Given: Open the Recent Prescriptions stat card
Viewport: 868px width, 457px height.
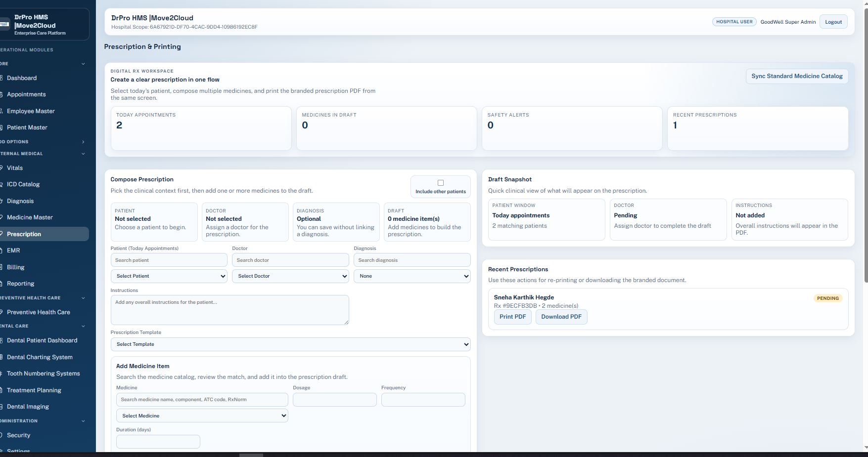Looking at the screenshot, I should pyautogui.click(x=758, y=128).
